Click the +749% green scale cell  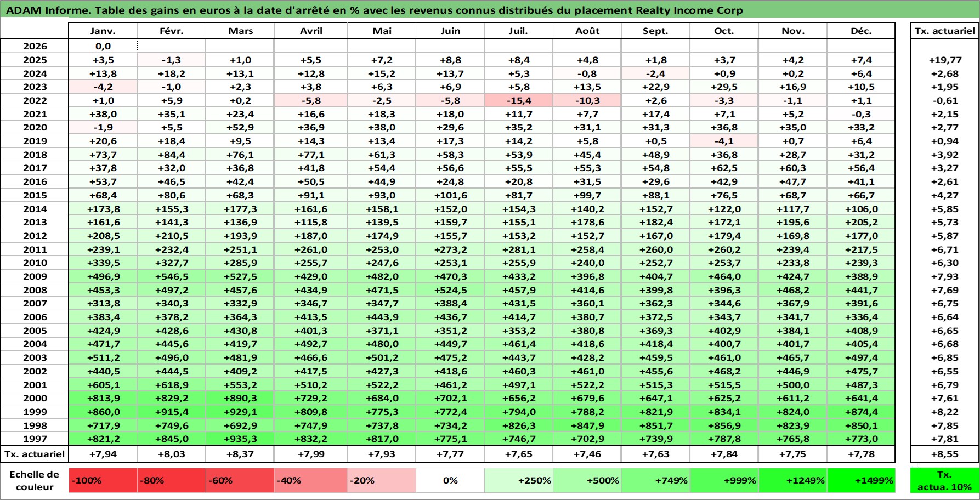[x=656, y=480]
